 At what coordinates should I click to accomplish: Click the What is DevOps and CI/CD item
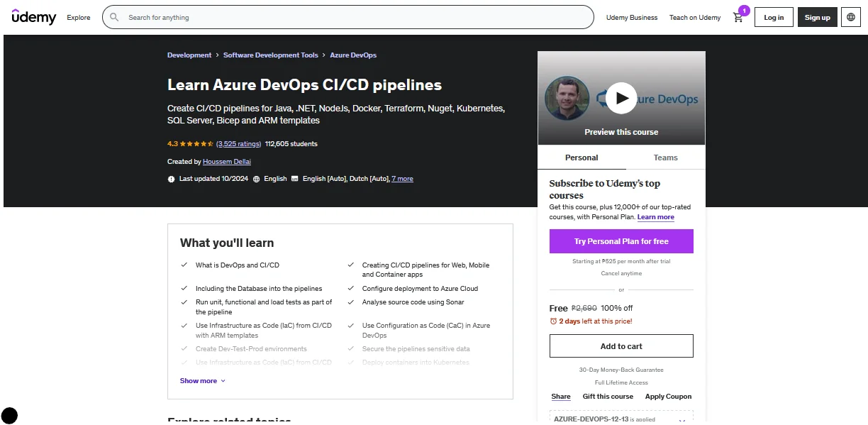[238, 265]
